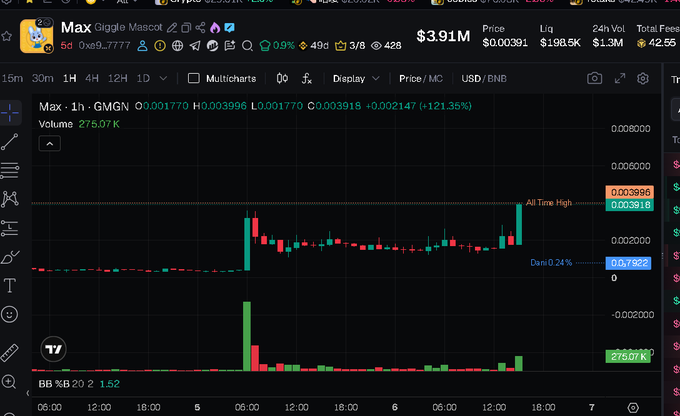Screen dimensions: 680x416
Task: Open the Display dropdown
Action: tap(356, 79)
